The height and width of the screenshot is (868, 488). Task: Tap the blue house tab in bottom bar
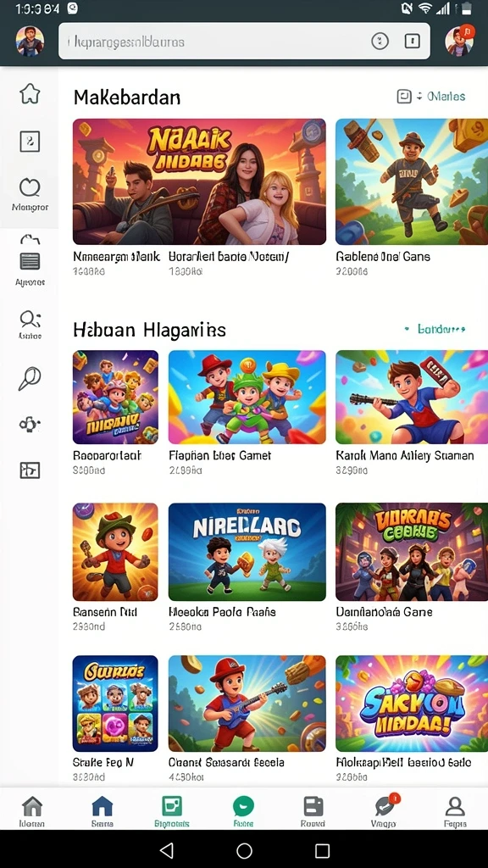click(x=103, y=807)
